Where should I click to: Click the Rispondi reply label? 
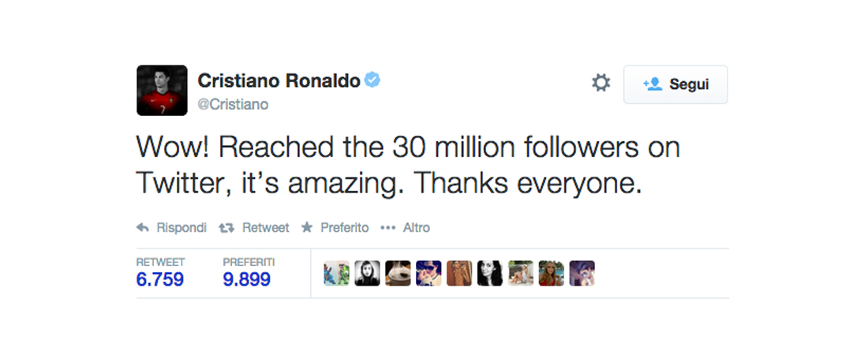pos(181,228)
